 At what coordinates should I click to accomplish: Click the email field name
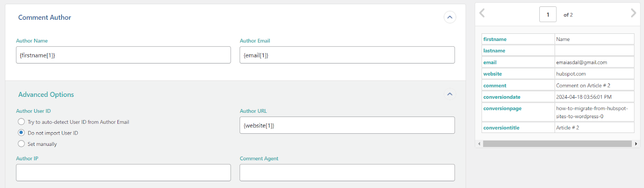point(490,63)
